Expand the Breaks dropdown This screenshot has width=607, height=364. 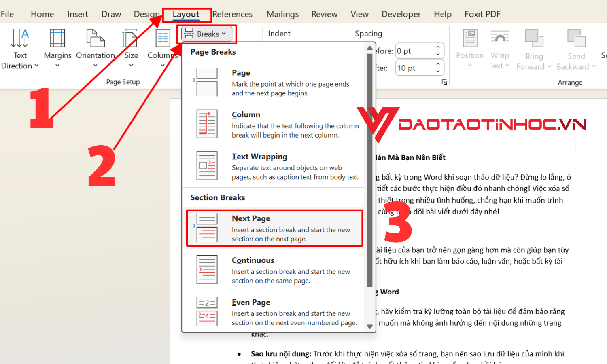(x=206, y=34)
